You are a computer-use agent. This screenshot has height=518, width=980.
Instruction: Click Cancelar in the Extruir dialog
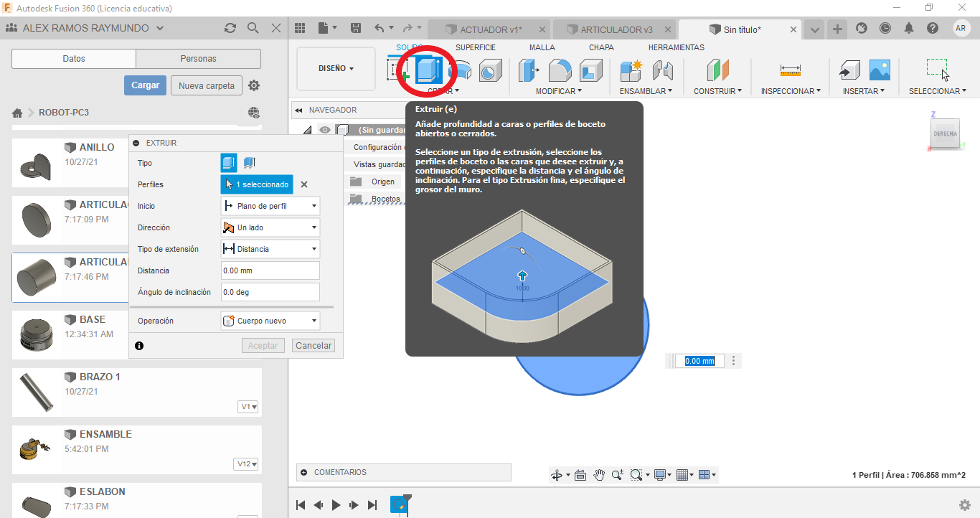tap(314, 346)
